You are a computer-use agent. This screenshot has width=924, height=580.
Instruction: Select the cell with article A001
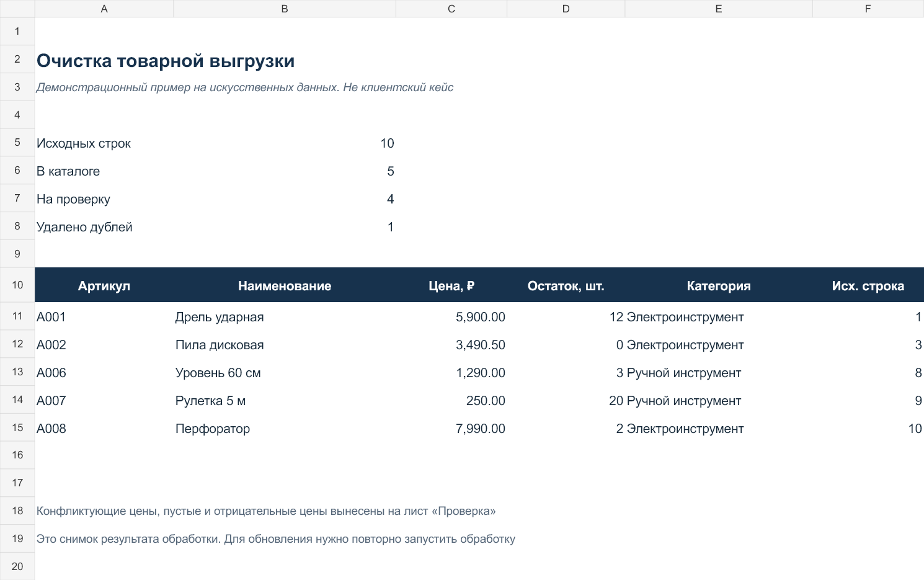coord(104,317)
